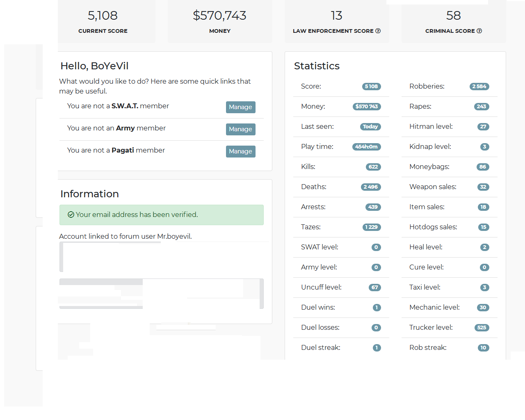Image resolution: width=525 pixels, height=420 pixels.
Task: Click the Trucker level label
Action: [431, 327]
